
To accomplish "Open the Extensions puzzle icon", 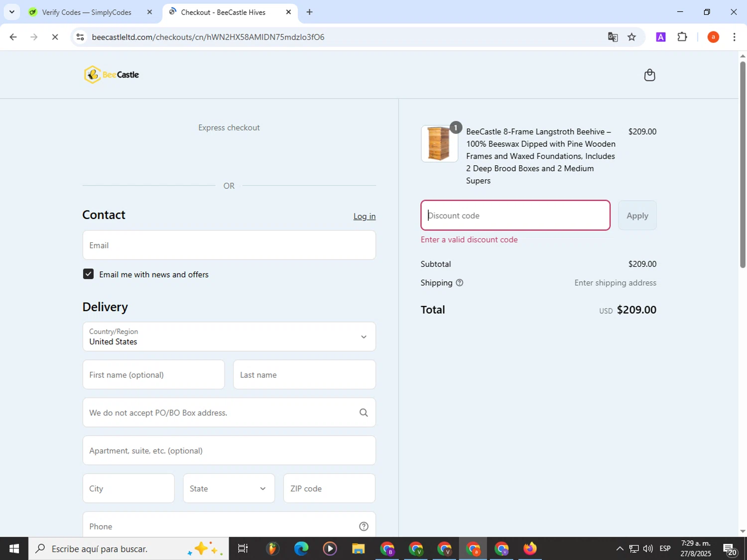I will 682,37.
